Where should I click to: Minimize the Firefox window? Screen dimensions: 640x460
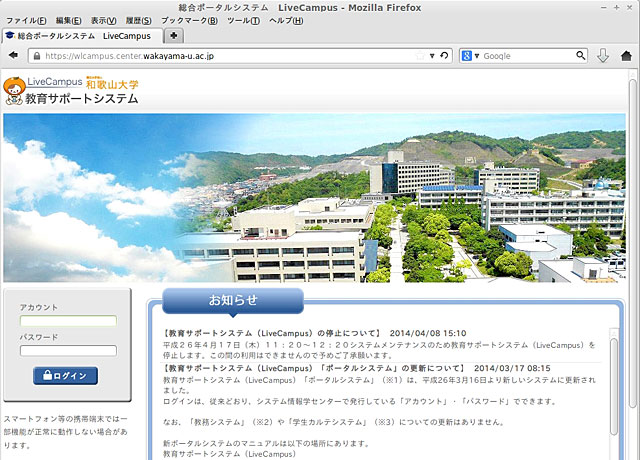click(x=603, y=8)
